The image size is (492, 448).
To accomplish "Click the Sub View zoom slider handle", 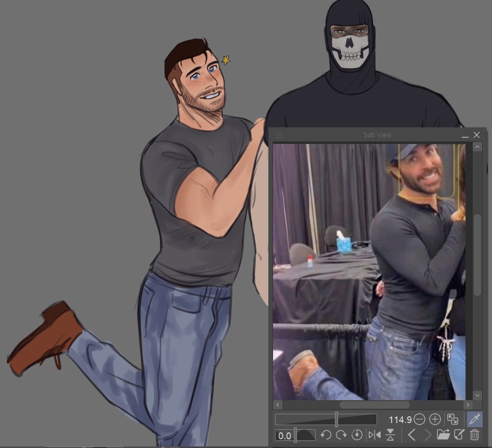I will (336, 419).
